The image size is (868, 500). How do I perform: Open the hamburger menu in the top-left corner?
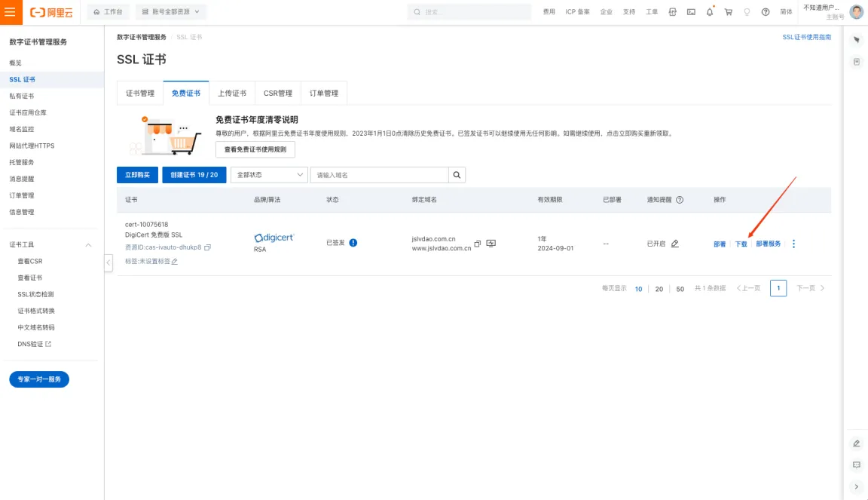[11, 12]
